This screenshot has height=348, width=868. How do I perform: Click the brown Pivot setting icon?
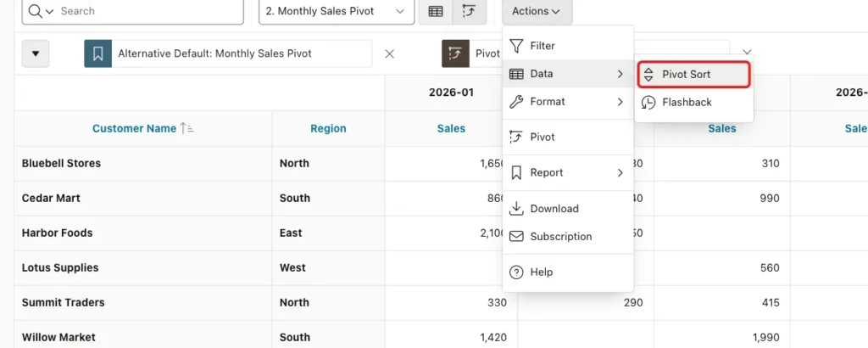pos(455,53)
